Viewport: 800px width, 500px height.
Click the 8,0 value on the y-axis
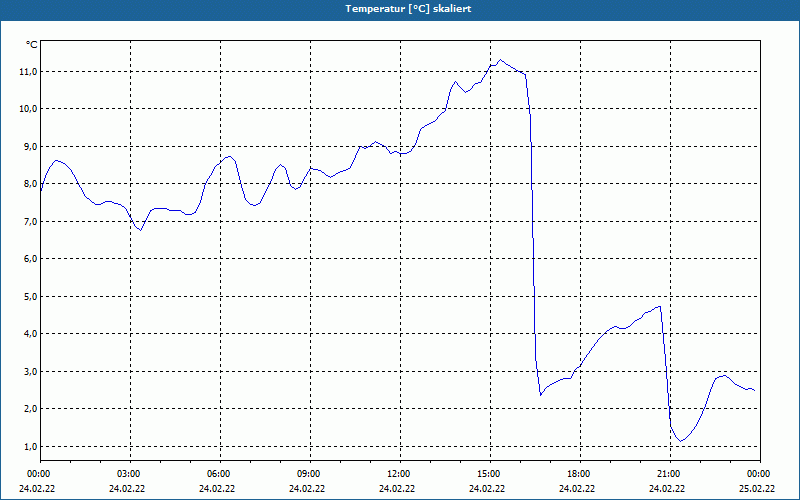pos(29,184)
